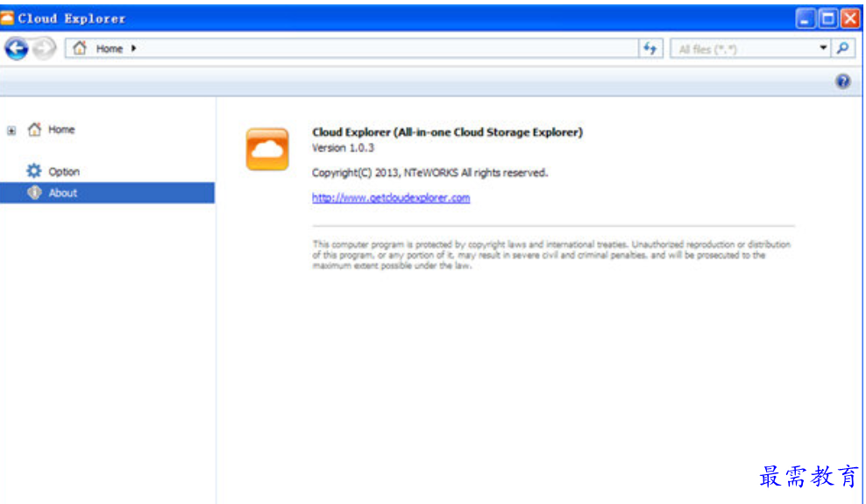Select Home breadcrumb in address bar
The image size is (866, 504).
coord(110,48)
